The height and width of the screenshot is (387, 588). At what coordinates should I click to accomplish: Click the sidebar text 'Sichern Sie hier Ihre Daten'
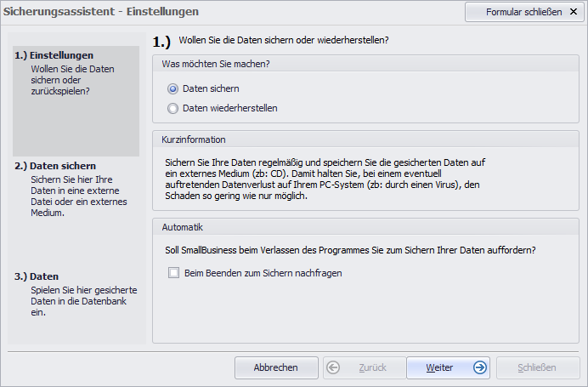(x=79, y=196)
